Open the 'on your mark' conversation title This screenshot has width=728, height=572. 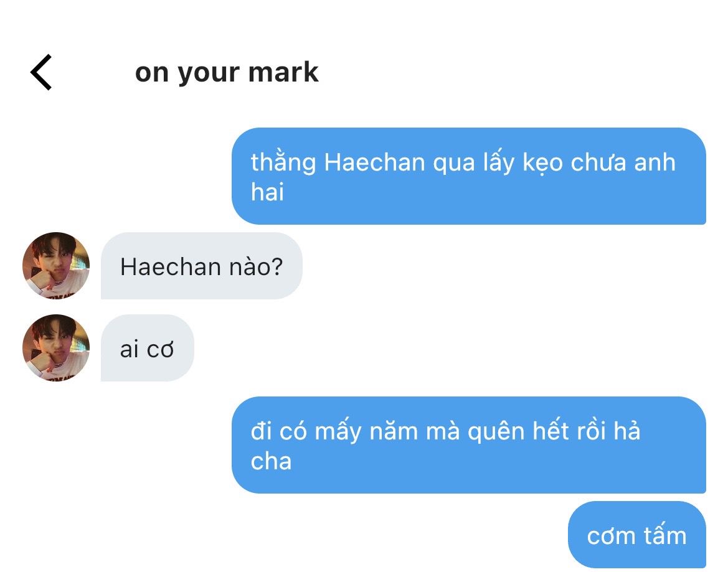[227, 73]
